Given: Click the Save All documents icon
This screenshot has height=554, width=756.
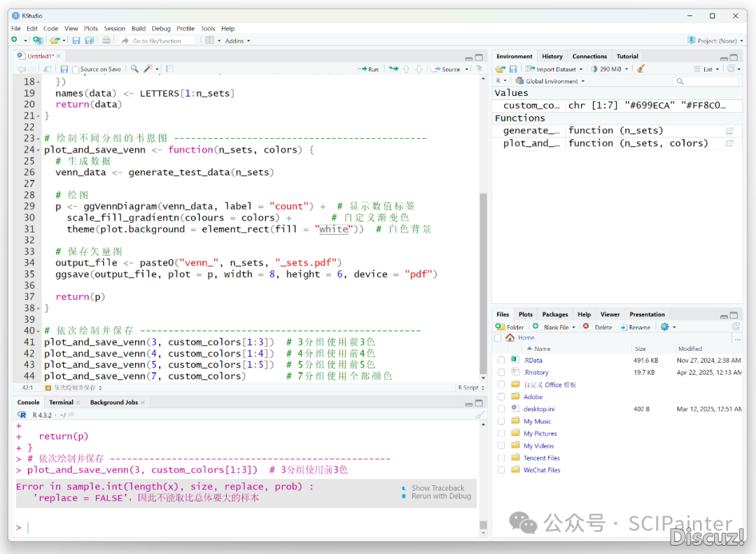Looking at the screenshot, I should point(89,41).
